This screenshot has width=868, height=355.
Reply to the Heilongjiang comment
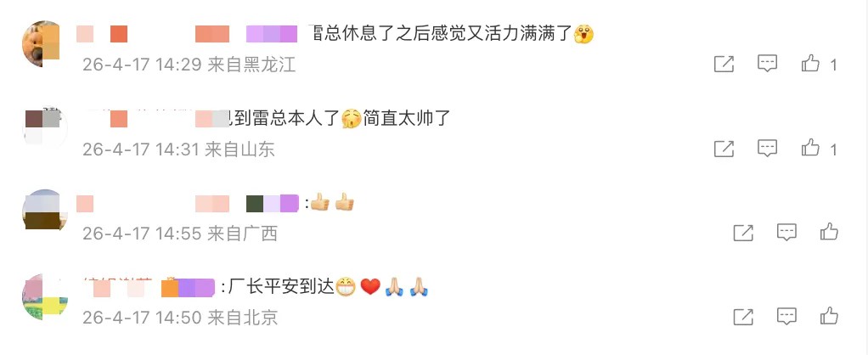pyautogui.click(x=767, y=64)
